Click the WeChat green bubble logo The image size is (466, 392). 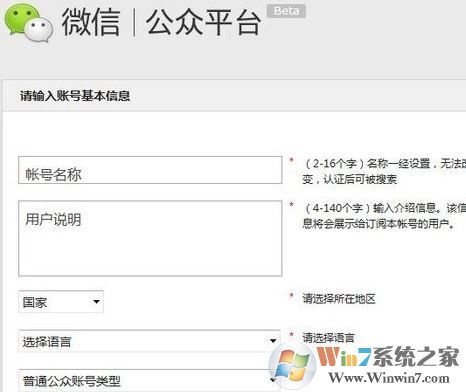28,23
